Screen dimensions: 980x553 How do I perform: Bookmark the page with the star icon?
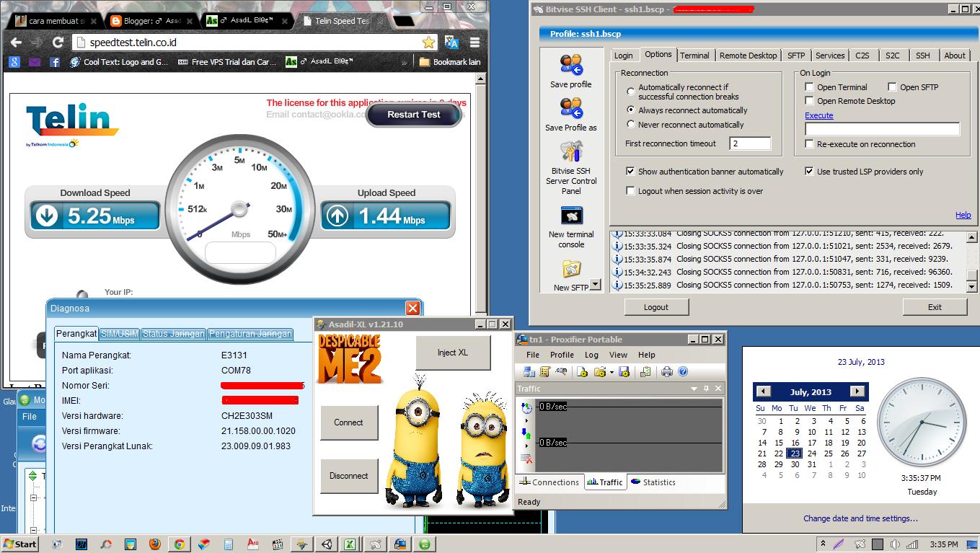pyautogui.click(x=428, y=43)
